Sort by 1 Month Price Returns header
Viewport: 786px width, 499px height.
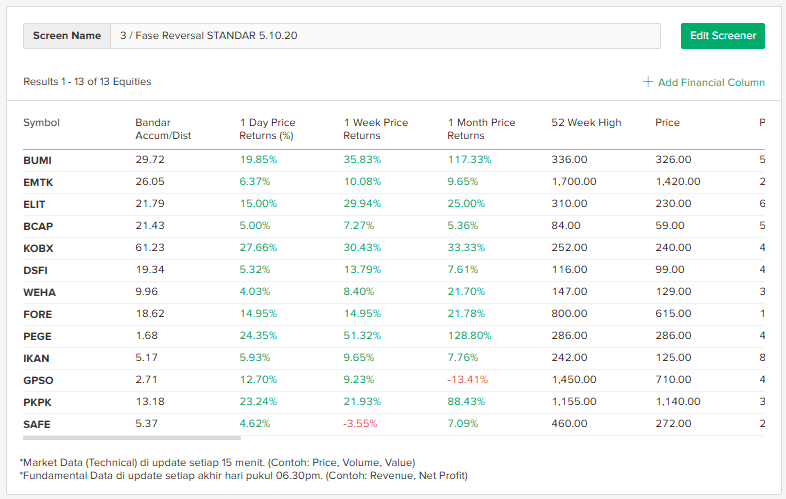pos(481,129)
